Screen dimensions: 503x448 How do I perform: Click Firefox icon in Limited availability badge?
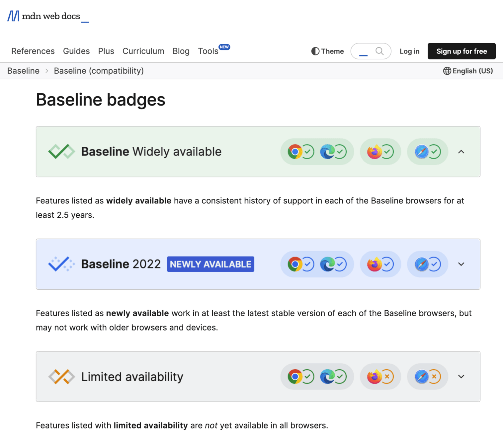pyautogui.click(x=374, y=377)
